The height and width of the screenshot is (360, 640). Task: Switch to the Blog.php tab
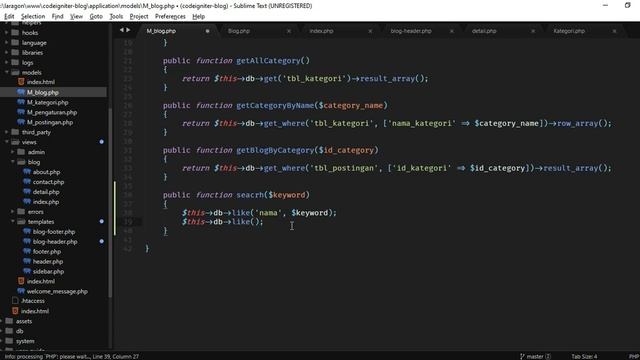pyautogui.click(x=239, y=31)
